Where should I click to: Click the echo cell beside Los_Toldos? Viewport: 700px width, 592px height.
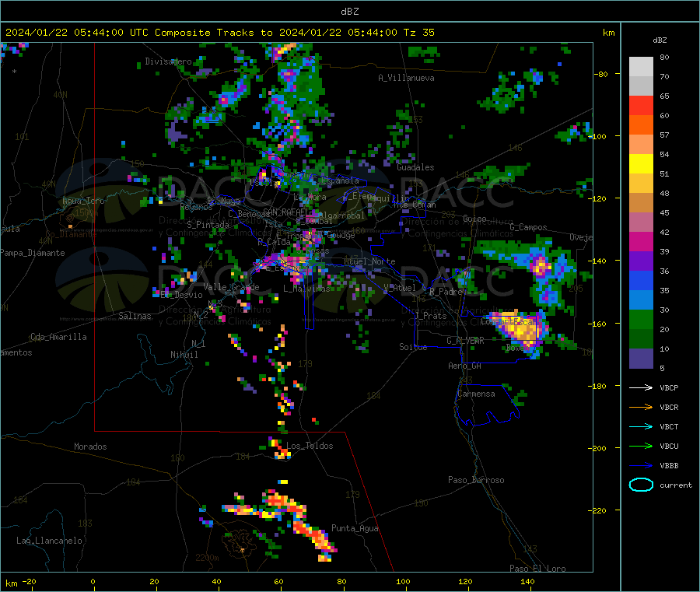coord(280,449)
